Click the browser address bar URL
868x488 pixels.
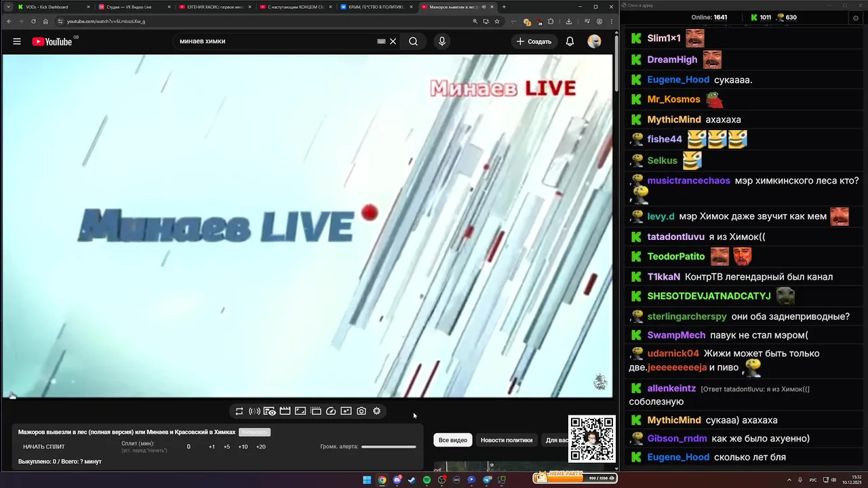click(x=106, y=21)
